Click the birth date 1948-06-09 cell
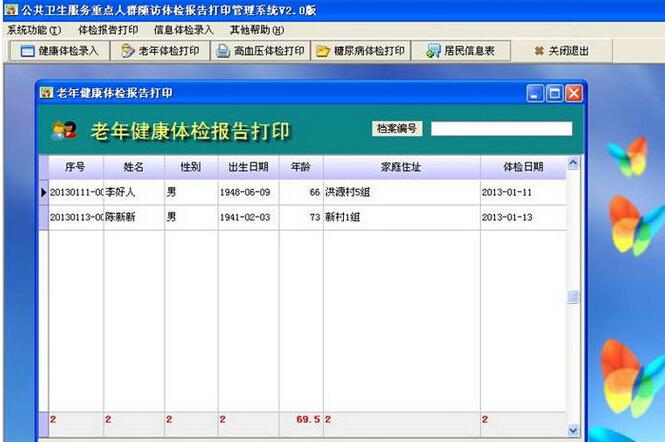The height and width of the screenshot is (442, 665). tap(249, 192)
